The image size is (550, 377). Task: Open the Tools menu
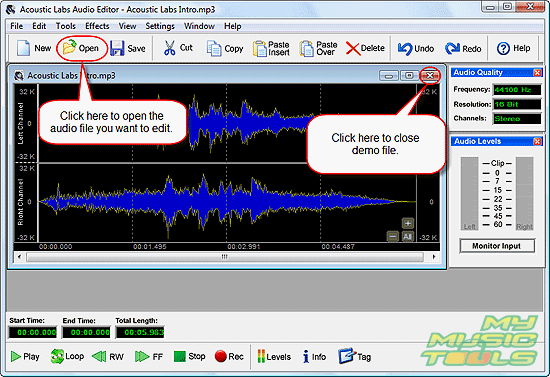click(x=66, y=26)
